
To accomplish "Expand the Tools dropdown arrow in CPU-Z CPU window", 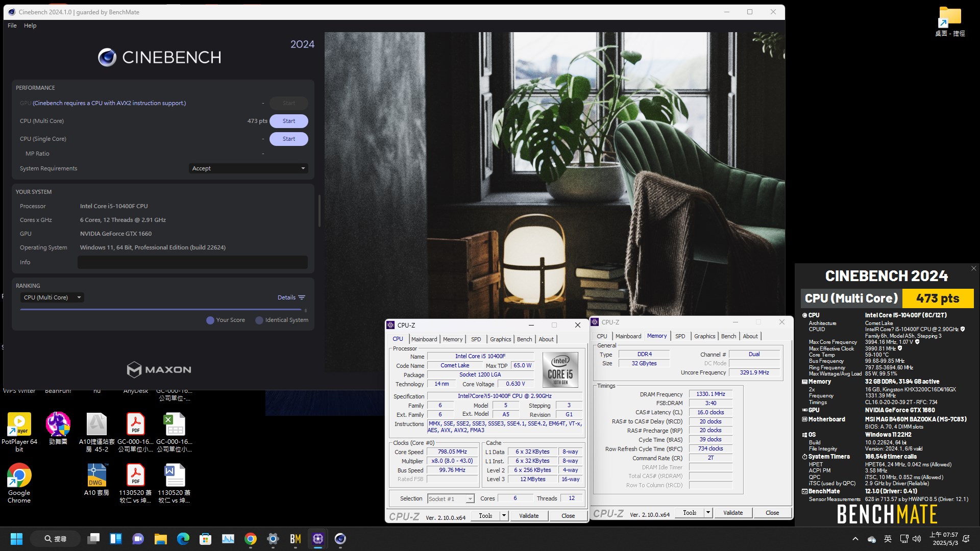I will [504, 516].
